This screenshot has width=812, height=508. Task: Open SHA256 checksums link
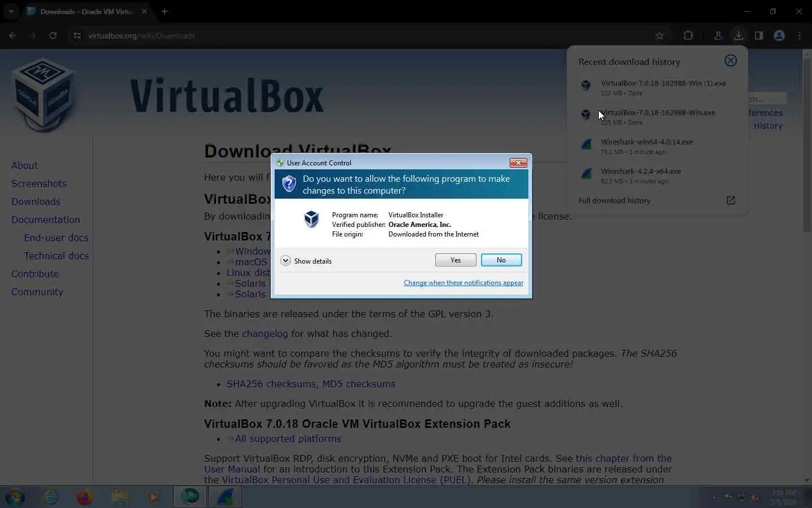272,384
